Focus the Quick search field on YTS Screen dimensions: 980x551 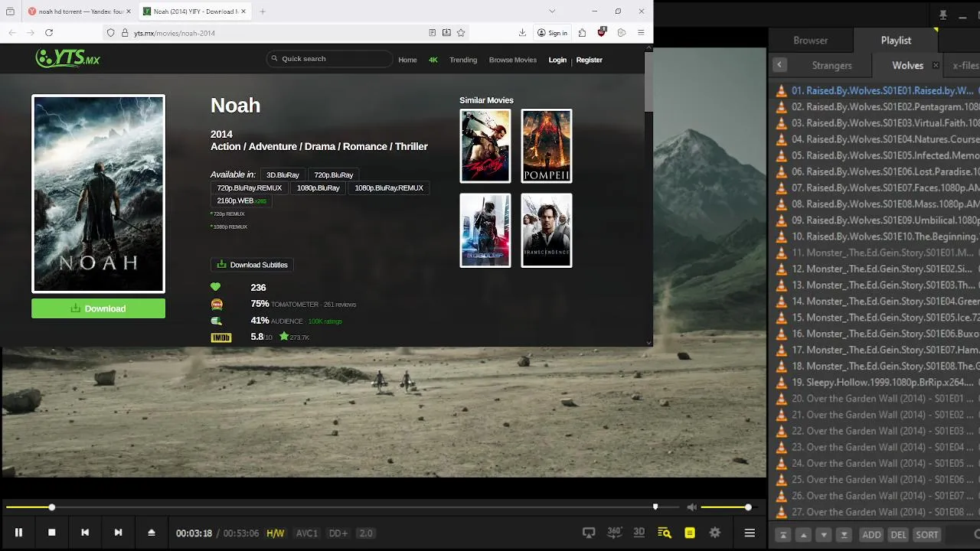point(330,59)
